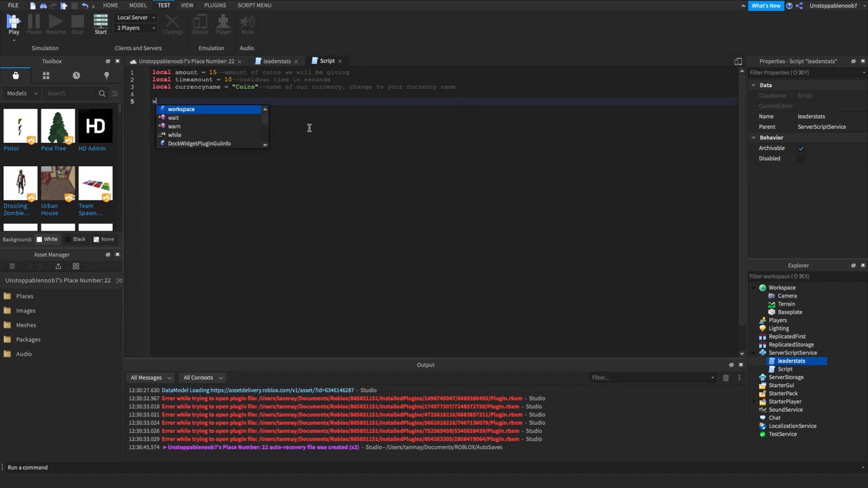Click the Pause simulation icon
Viewport: 868px width, 488px height.
[x=34, y=22]
